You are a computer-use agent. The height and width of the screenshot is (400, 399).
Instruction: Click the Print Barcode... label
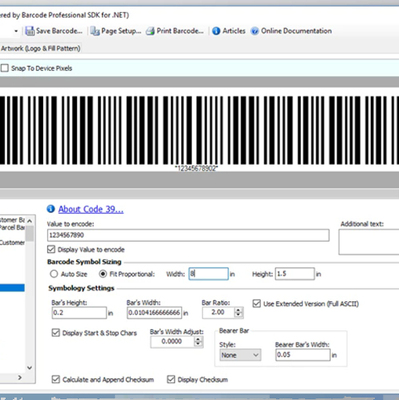coord(180,31)
